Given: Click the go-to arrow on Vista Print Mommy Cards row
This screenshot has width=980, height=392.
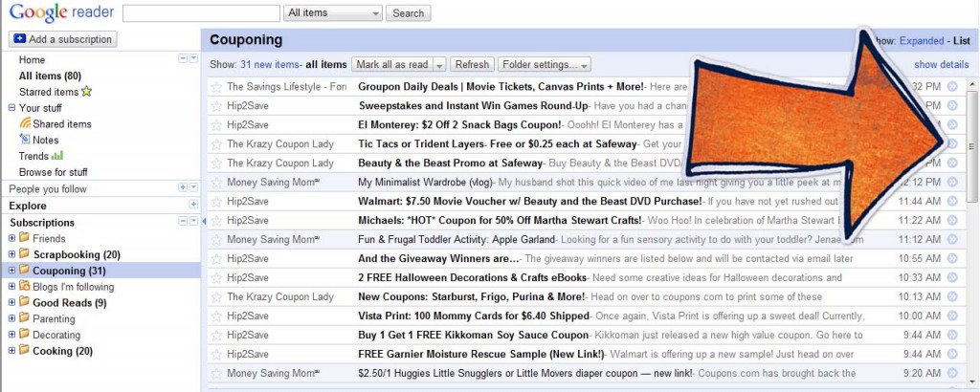Looking at the screenshot, I should [952, 316].
